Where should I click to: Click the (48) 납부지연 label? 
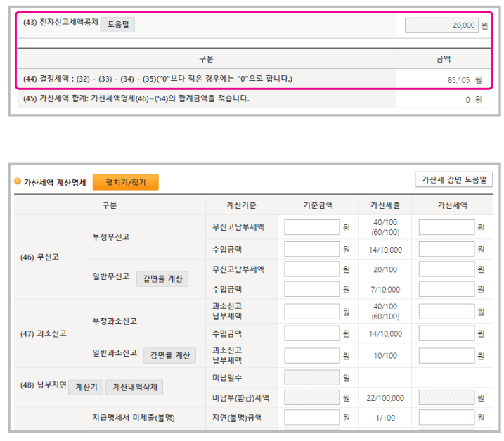click(x=44, y=385)
